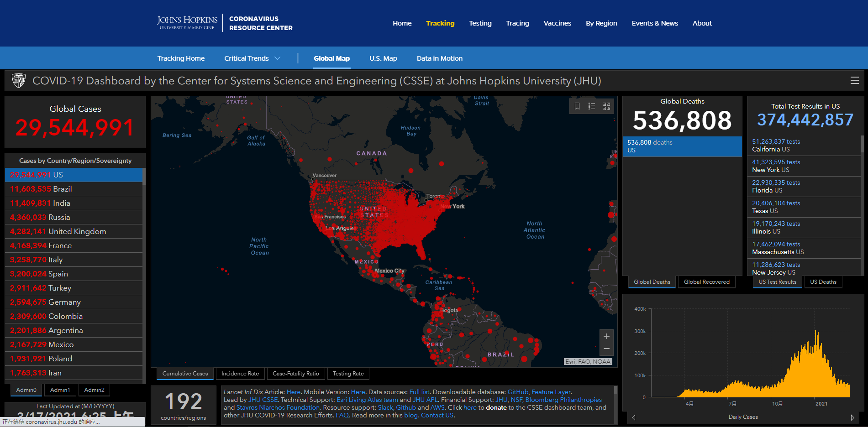This screenshot has width=868, height=427.
Task: Select the Case-Fatality Ratio map tab
Action: click(296, 374)
